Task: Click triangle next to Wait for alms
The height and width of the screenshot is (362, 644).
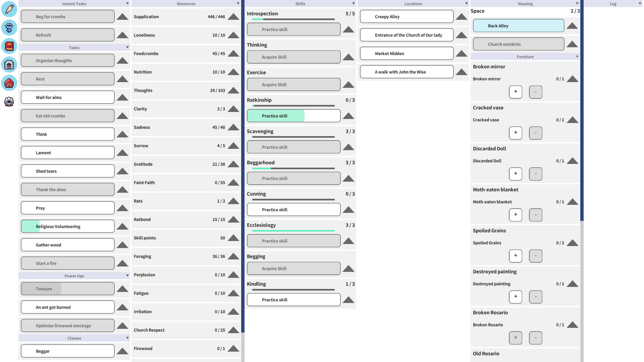Action: 122,97
